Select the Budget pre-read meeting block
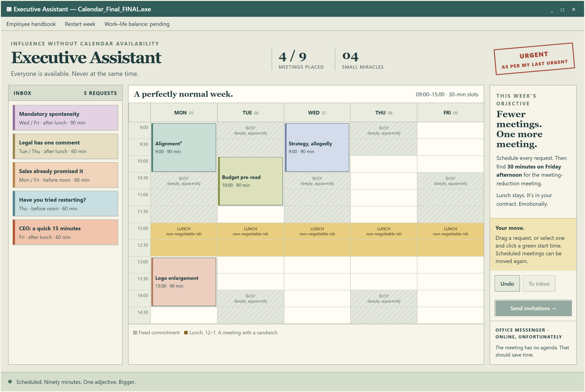This screenshot has height=392, width=585. pyautogui.click(x=250, y=181)
